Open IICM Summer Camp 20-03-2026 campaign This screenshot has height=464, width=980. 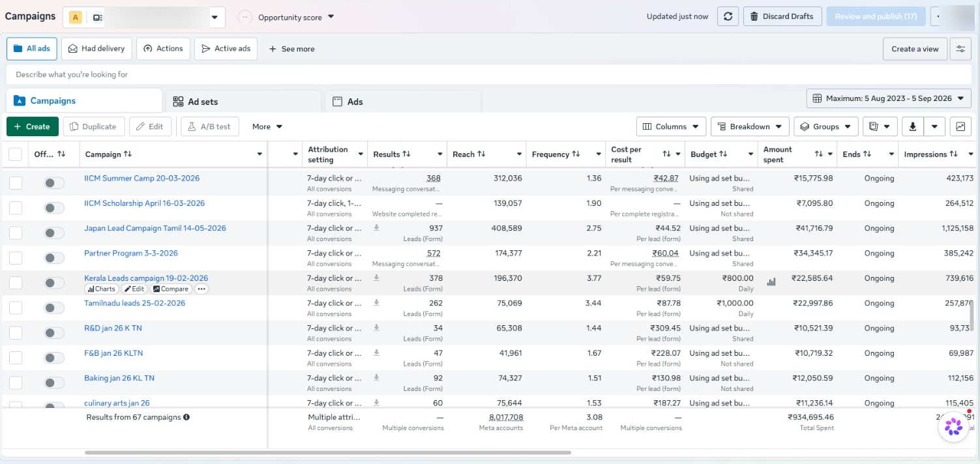coord(141,178)
